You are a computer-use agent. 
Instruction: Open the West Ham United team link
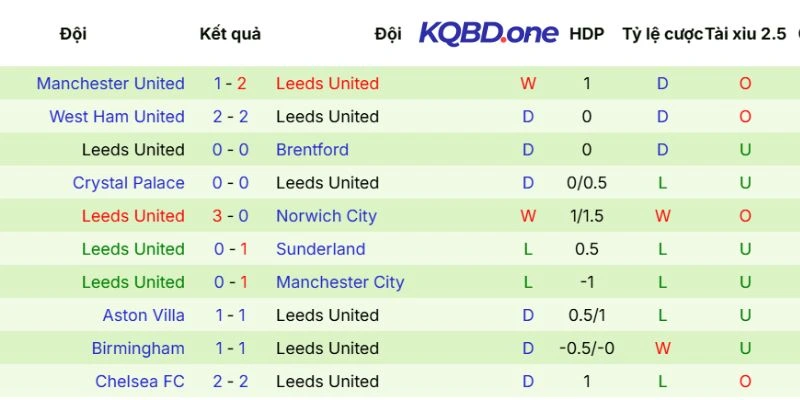(117, 117)
